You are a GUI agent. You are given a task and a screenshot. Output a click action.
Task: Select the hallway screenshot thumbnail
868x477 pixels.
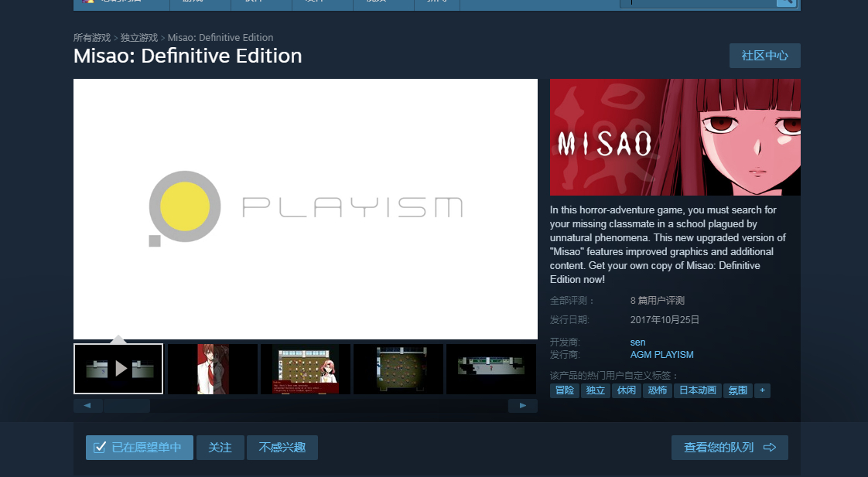pos(491,369)
